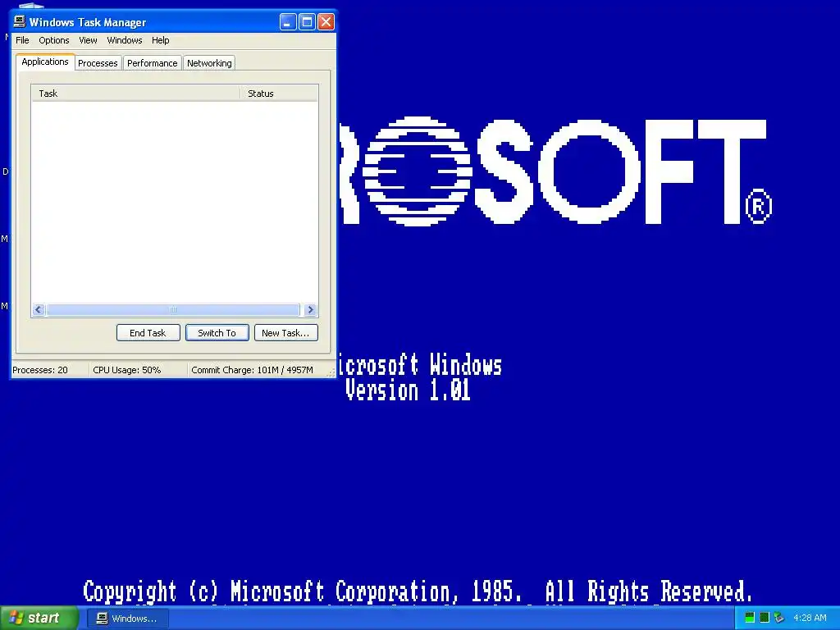Click the Windows... Task Manager taskbar button

127,619
